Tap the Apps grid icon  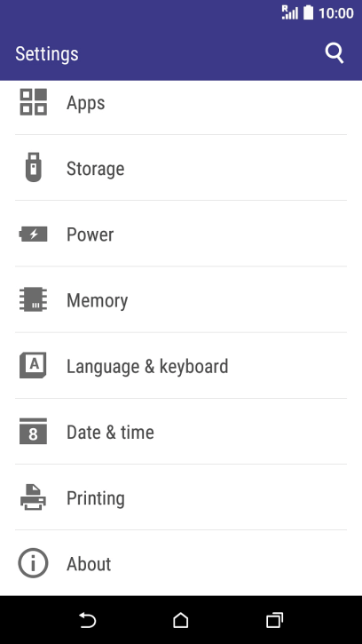click(x=33, y=102)
